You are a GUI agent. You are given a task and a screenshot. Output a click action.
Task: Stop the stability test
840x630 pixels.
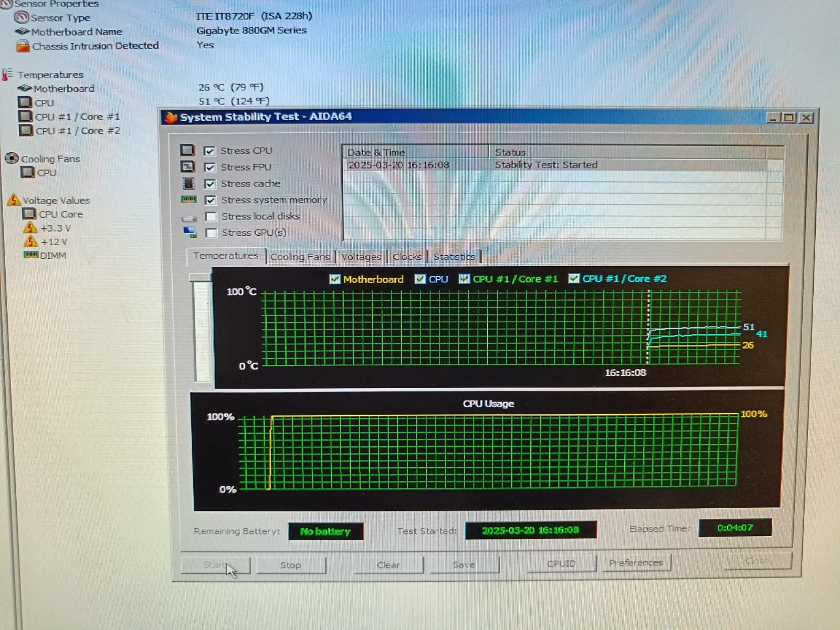291,565
